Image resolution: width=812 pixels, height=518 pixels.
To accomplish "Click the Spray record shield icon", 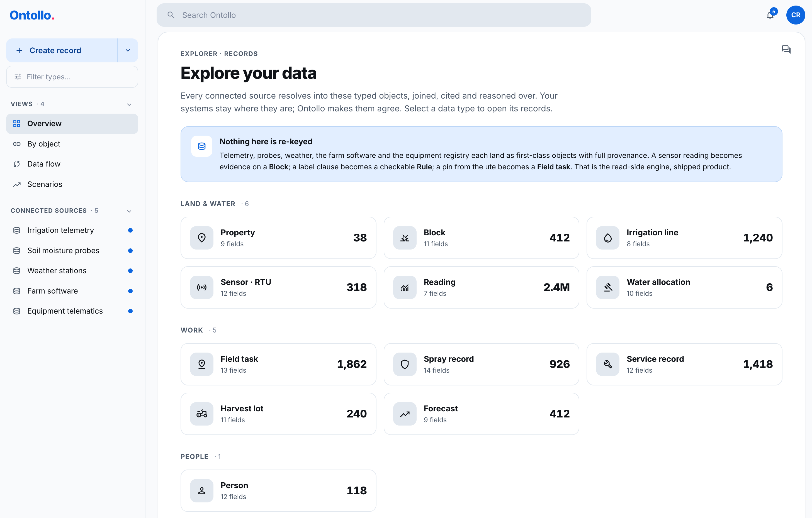I will click(405, 364).
